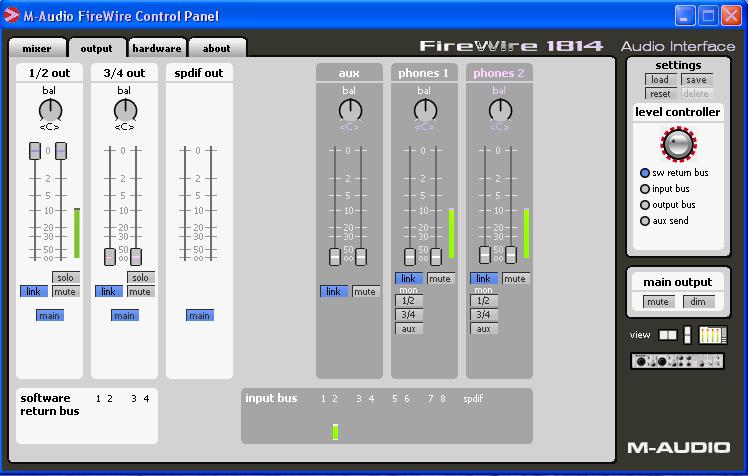Mute the aux channel
748x476 pixels.
pyautogui.click(x=366, y=291)
